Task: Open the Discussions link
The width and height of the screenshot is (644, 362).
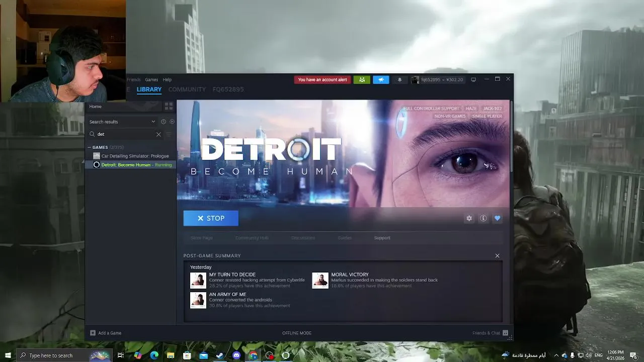Action: 303,238
